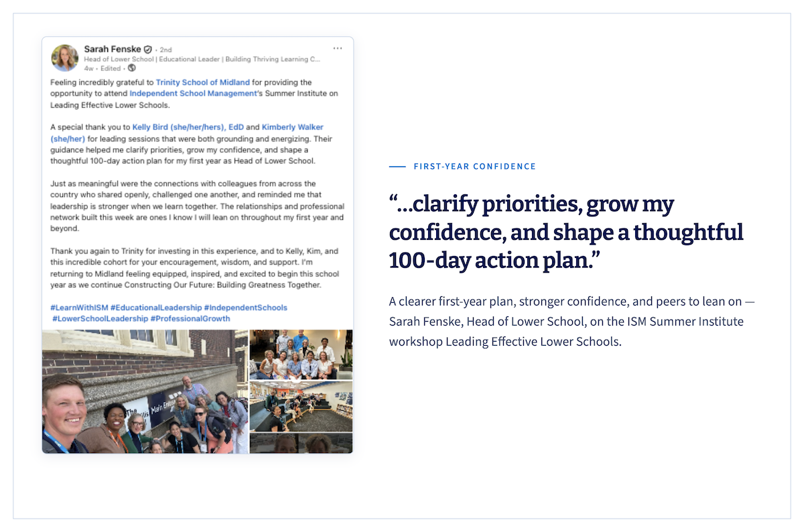This screenshot has height=532, width=804.
Task: Open the classroom lounge photo
Action: [301, 407]
